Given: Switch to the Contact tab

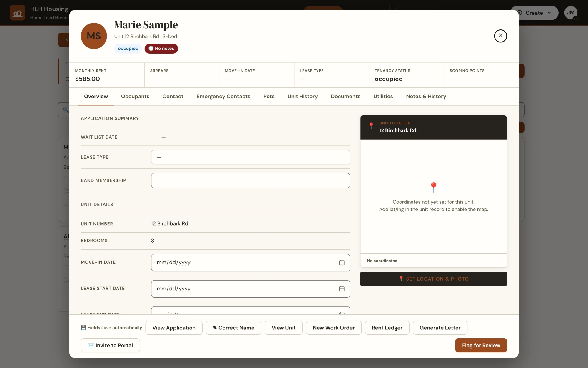Looking at the screenshot, I should point(173,96).
